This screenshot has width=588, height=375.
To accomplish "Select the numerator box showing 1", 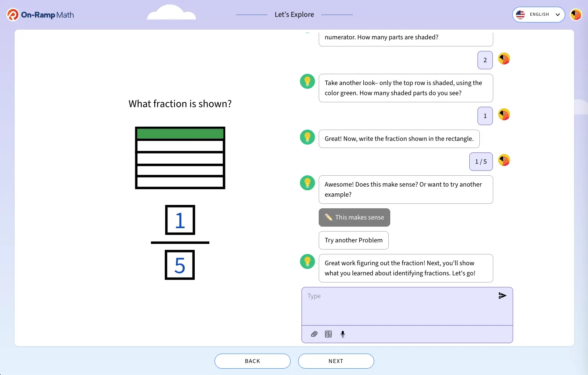I will [180, 220].
